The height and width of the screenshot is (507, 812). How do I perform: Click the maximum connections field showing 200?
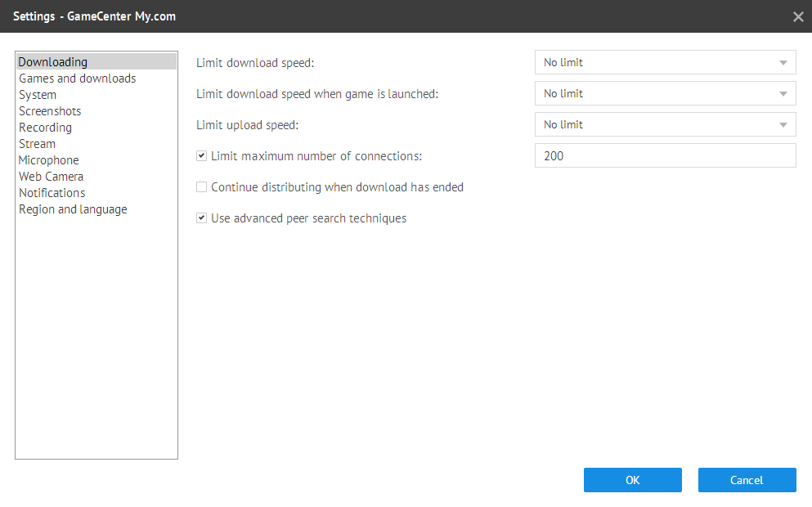[665, 155]
